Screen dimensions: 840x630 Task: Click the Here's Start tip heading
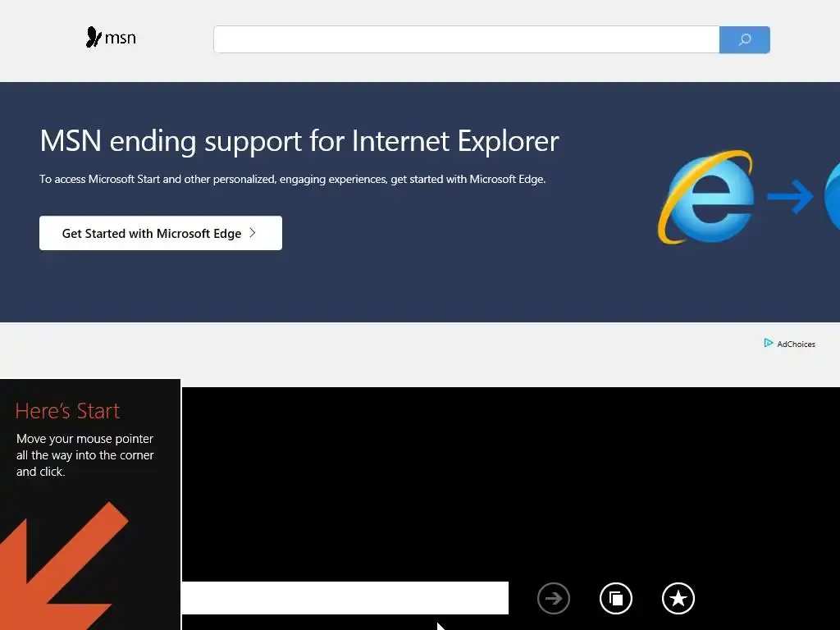click(x=67, y=411)
